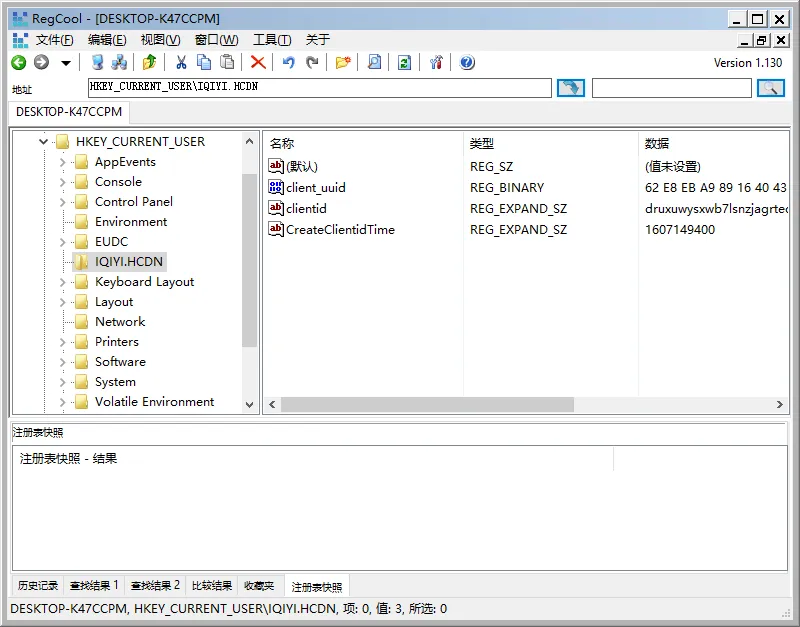Open search using the magnifier toolbar icon
Image resolution: width=800 pixels, height=627 pixels.
tap(374, 62)
